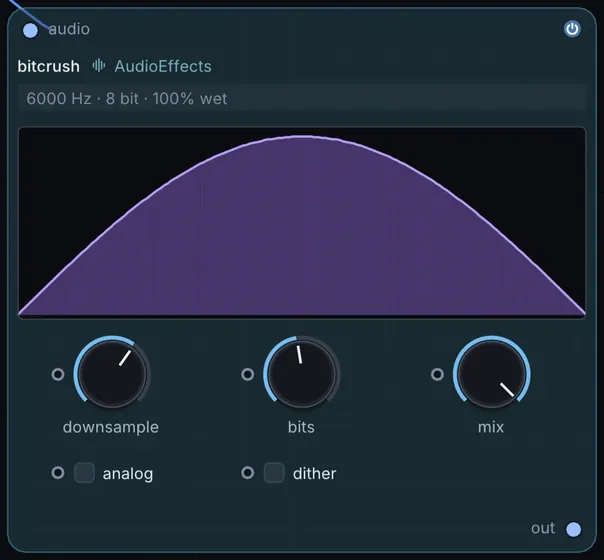604x560 pixels.
Task: Click the mix label
Action: (x=491, y=427)
